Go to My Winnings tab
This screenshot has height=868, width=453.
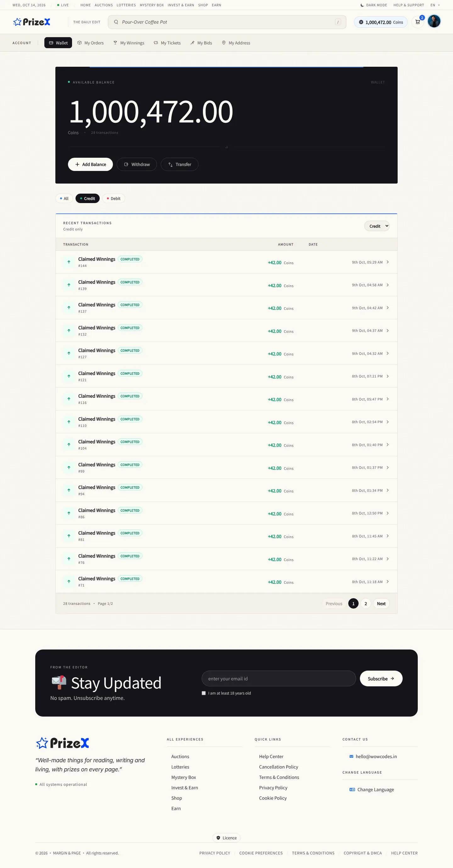[x=129, y=43]
